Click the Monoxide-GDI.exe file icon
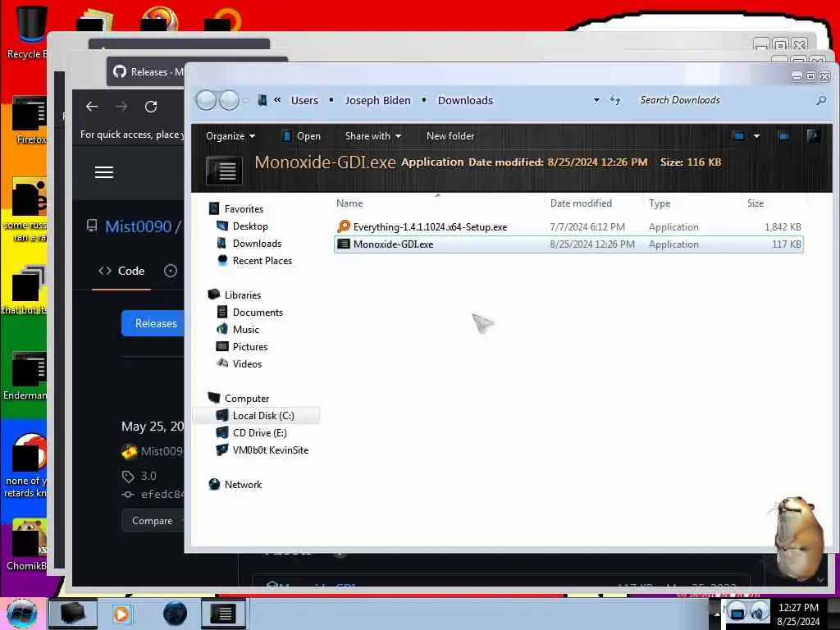This screenshot has height=630, width=840. click(344, 244)
